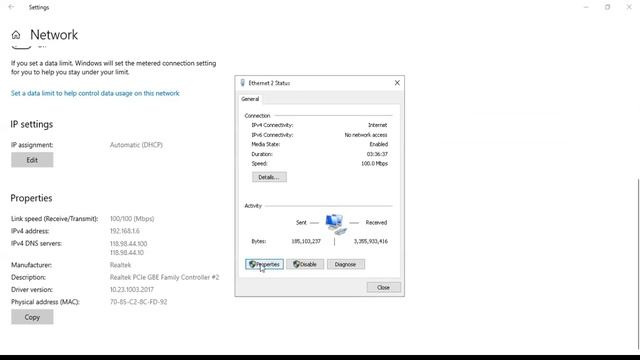Click DNS server 118.98.44.100

(128, 244)
